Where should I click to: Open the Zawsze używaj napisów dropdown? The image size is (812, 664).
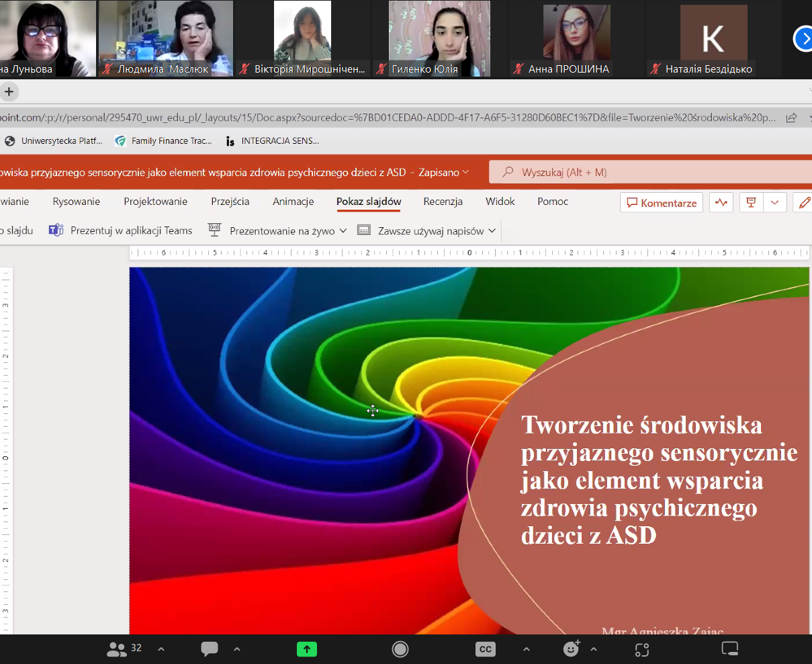click(492, 231)
